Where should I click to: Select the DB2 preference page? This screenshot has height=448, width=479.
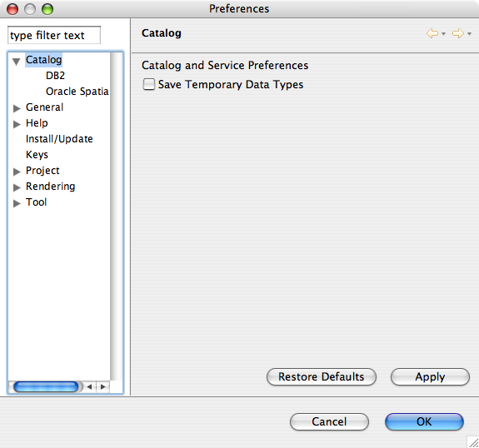(55, 76)
